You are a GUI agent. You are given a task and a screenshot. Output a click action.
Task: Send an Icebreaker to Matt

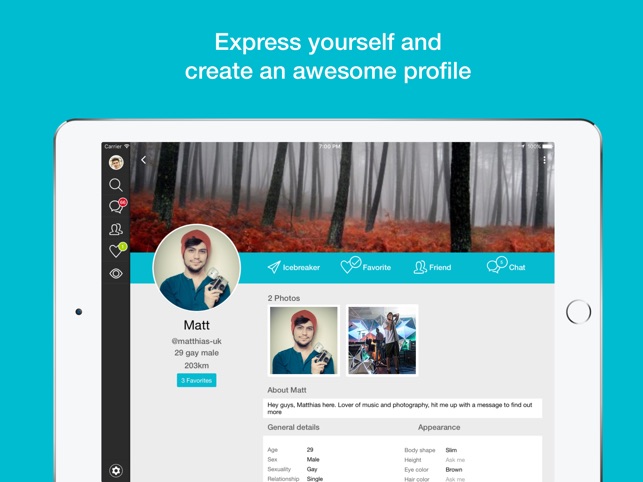pos(294,267)
